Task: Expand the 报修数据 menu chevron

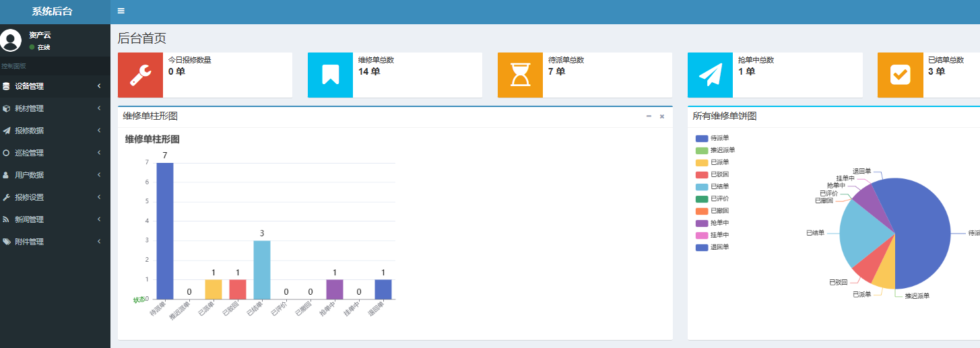Action: pyautogui.click(x=99, y=131)
